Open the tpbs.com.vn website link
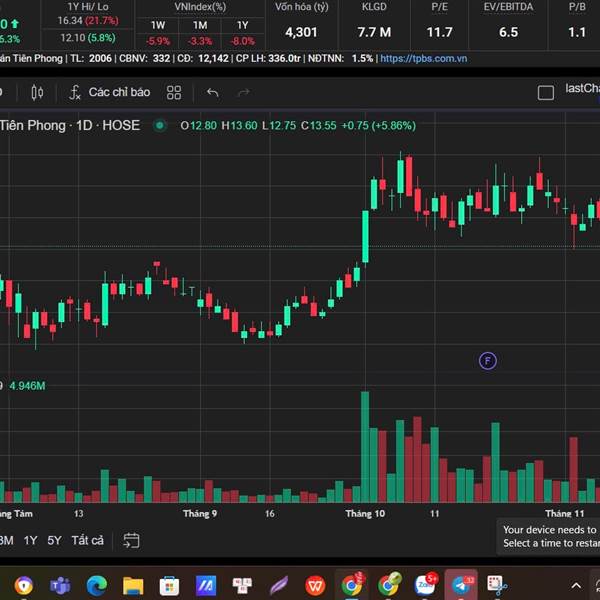The width and height of the screenshot is (600, 600). click(424, 59)
